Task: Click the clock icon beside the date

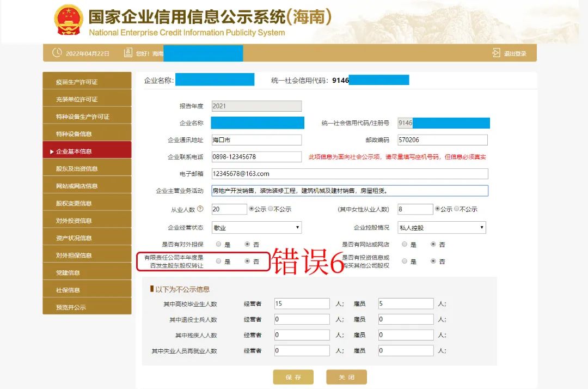Action: coord(57,53)
